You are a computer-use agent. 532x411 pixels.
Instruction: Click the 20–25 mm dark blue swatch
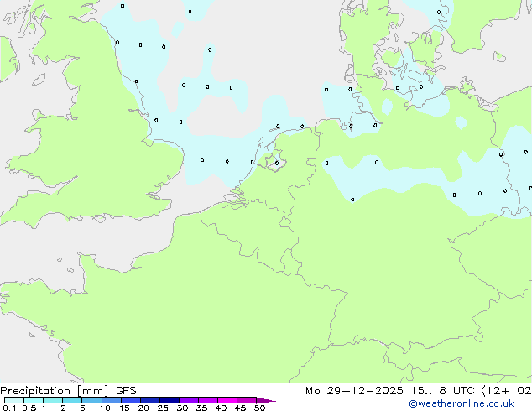[150, 400]
